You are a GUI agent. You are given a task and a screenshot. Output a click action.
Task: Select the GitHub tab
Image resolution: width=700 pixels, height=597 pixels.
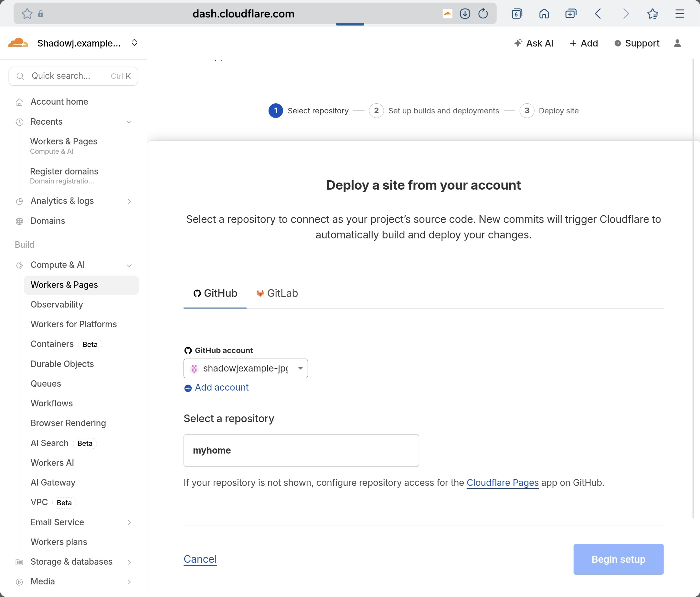(x=215, y=293)
